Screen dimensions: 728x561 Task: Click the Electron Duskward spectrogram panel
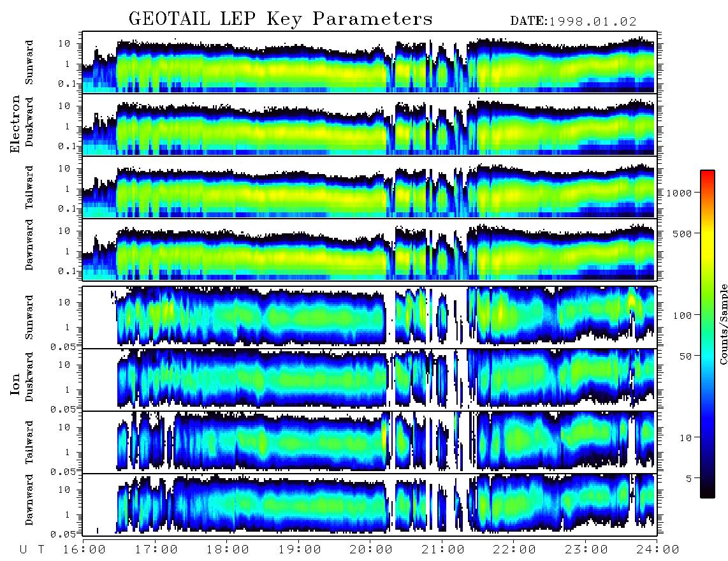[370, 125]
